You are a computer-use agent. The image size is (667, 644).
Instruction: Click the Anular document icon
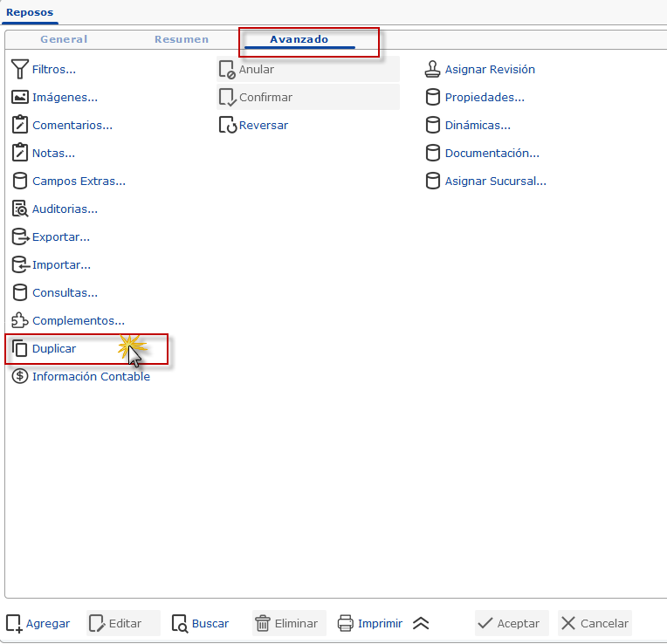(x=227, y=70)
